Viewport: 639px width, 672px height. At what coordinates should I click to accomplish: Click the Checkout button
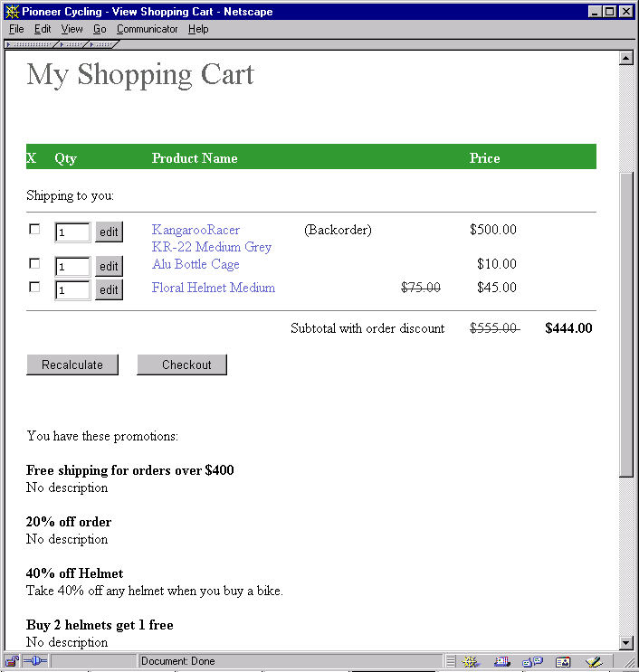[x=182, y=364]
